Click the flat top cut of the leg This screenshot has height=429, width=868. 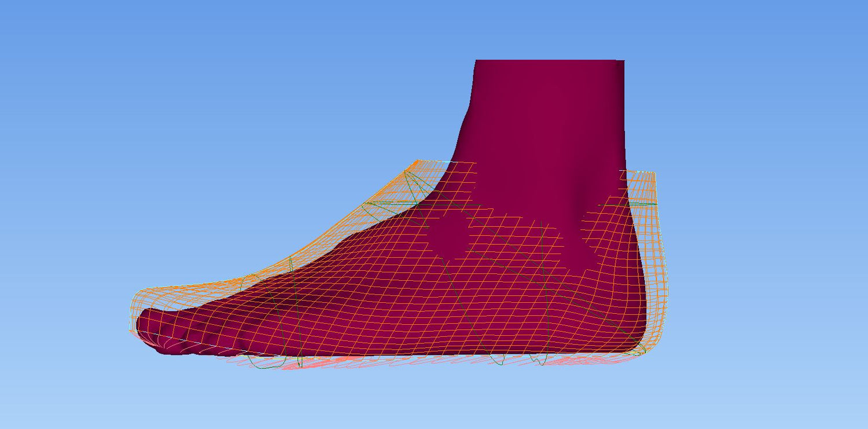(550, 61)
